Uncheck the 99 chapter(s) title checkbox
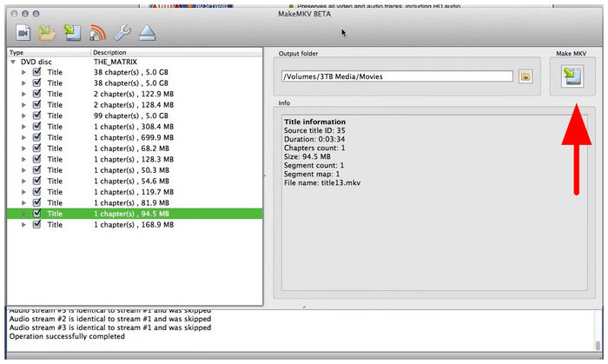The height and width of the screenshot is (364, 608). pyautogui.click(x=36, y=116)
